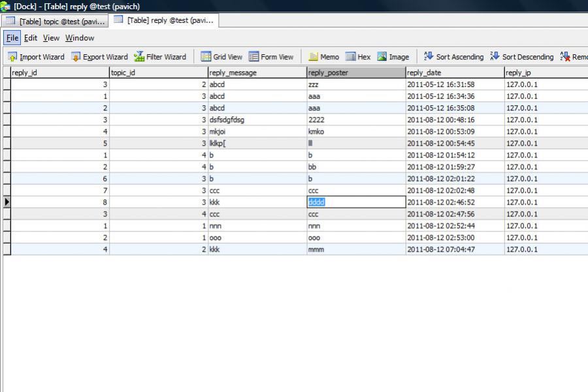Launch the Export Wizard

[99, 57]
